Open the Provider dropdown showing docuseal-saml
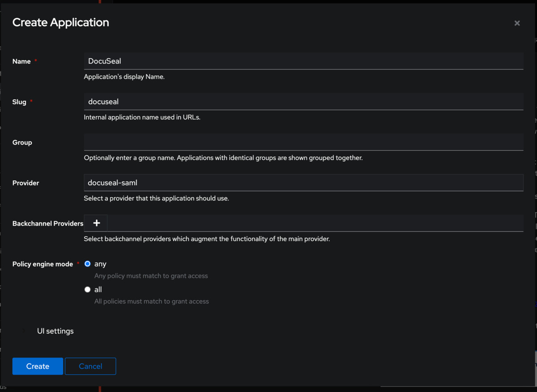Image resolution: width=537 pixels, height=392 pixels. [x=303, y=183]
